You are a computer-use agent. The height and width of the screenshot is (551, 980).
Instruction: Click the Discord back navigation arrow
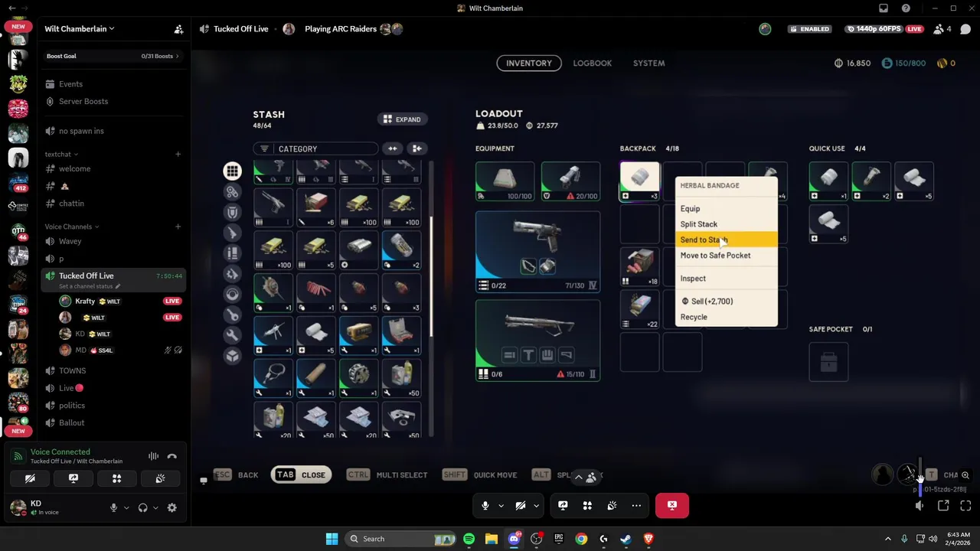coord(11,8)
